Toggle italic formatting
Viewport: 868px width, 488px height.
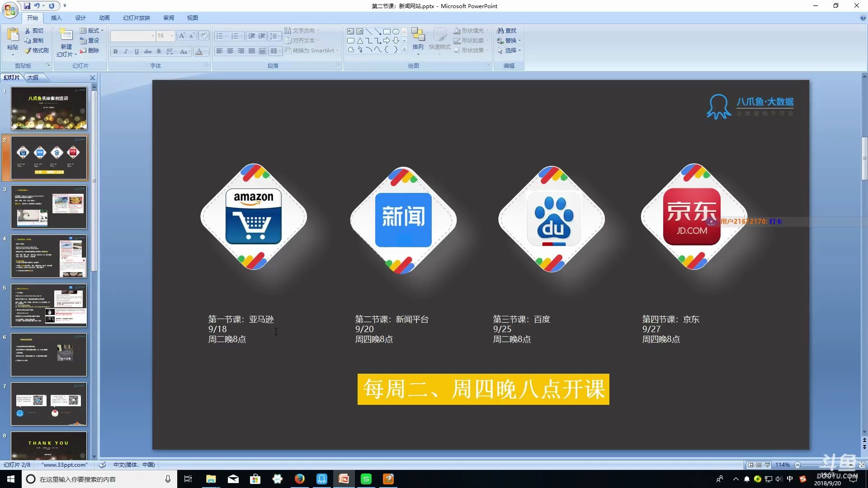pos(126,52)
